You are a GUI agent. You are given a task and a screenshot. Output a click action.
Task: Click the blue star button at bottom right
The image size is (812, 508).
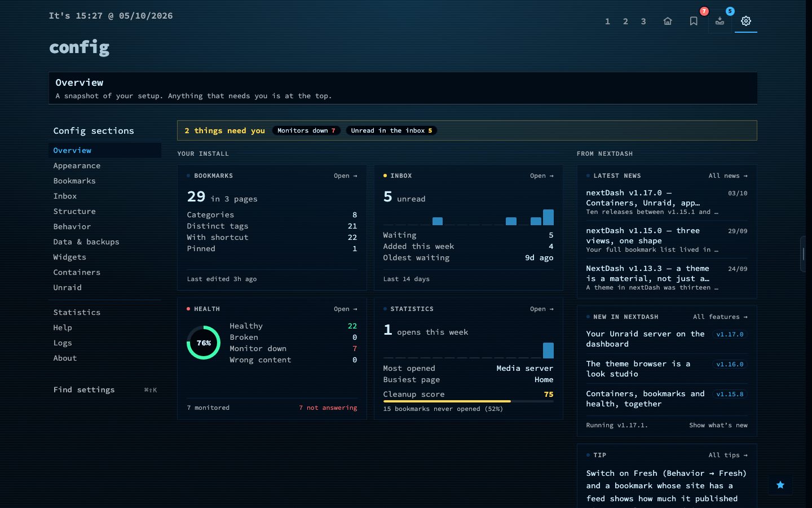pyautogui.click(x=780, y=485)
